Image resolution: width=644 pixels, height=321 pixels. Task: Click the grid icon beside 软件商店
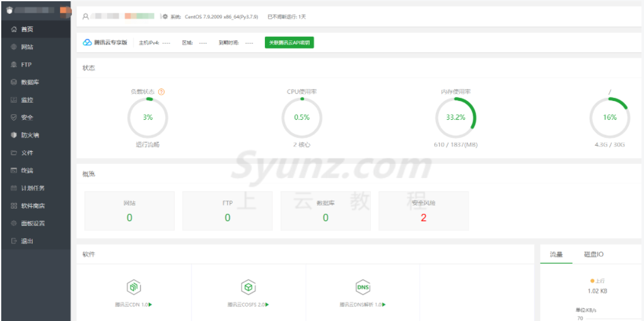pos(13,206)
